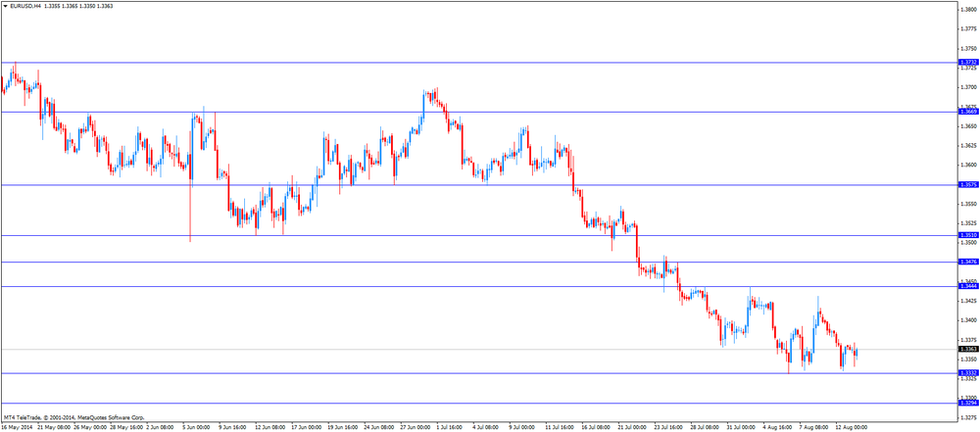The height and width of the screenshot is (432, 980).
Task: Click the 28 Jul 08:00 time label
Action: tap(706, 428)
